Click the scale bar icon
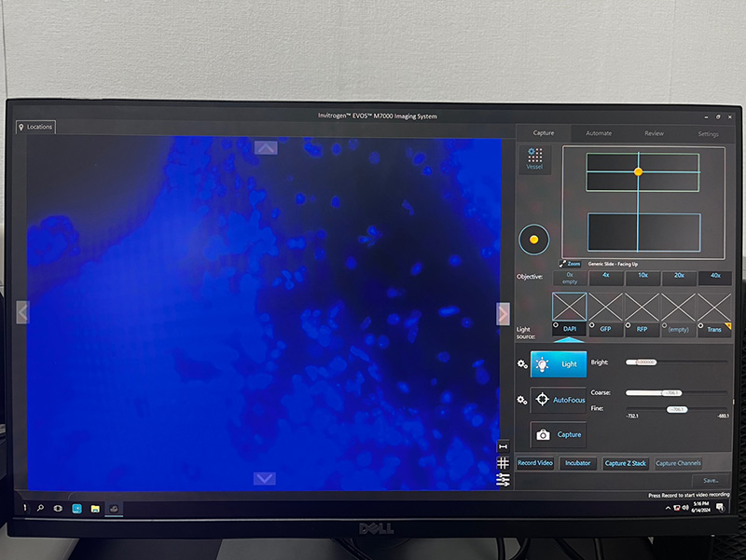 point(504,447)
